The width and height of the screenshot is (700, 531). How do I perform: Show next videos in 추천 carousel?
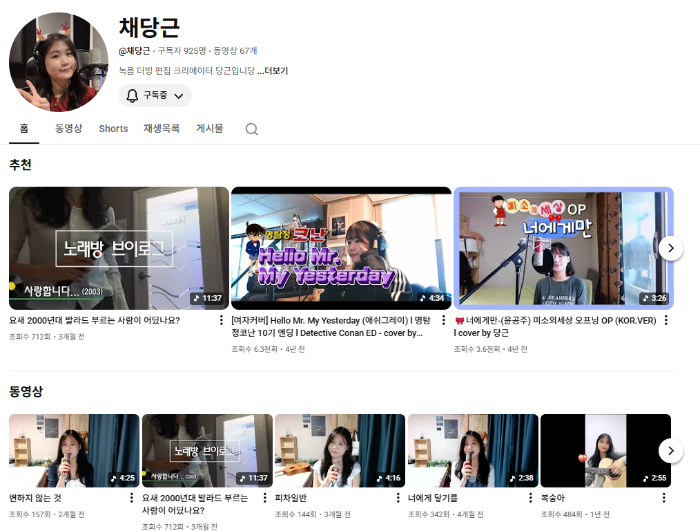click(671, 248)
